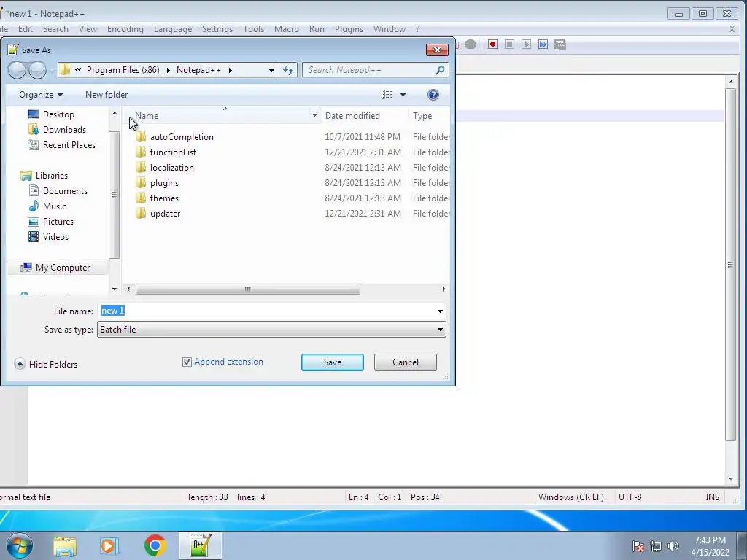
Task: Click the Run macro multiple times icon
Action: [x=543, y=44]
